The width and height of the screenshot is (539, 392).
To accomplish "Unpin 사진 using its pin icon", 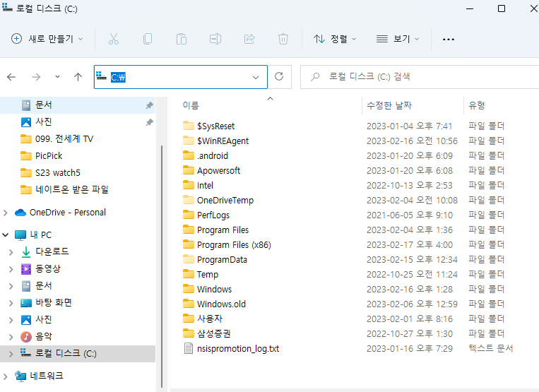I will [x=149, y=122].
